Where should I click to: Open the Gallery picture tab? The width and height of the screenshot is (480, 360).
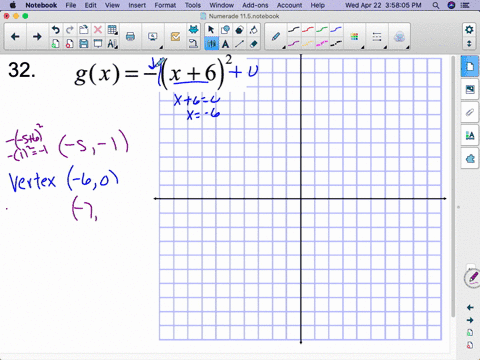pyautogui.click(x=470, y=89)
